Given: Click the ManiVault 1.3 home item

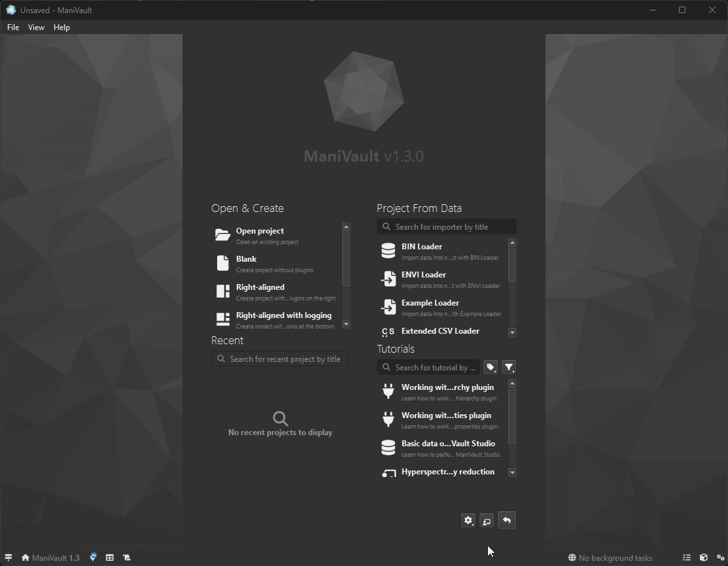Looking at the screenshot, I should pos(50,557).
